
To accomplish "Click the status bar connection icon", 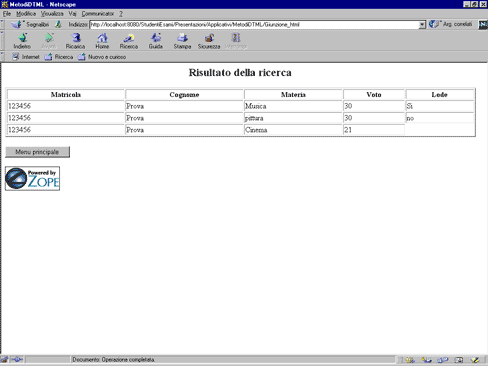I will [x=17, y=360].
